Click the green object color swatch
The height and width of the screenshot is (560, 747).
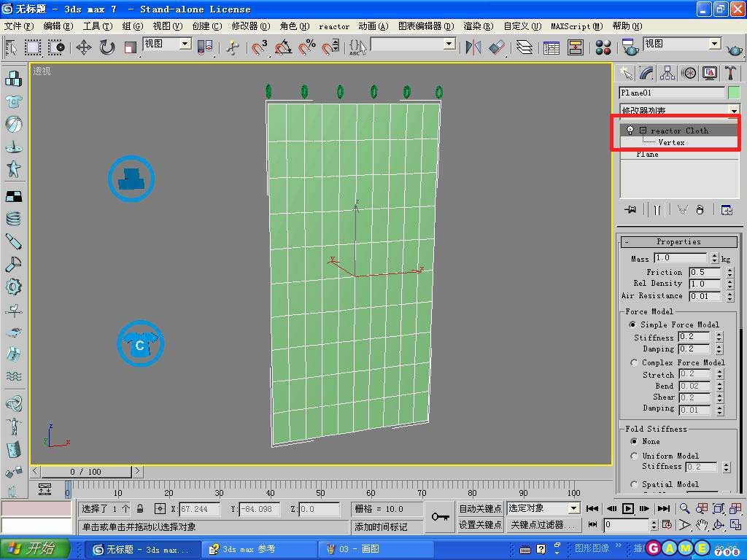733,93
